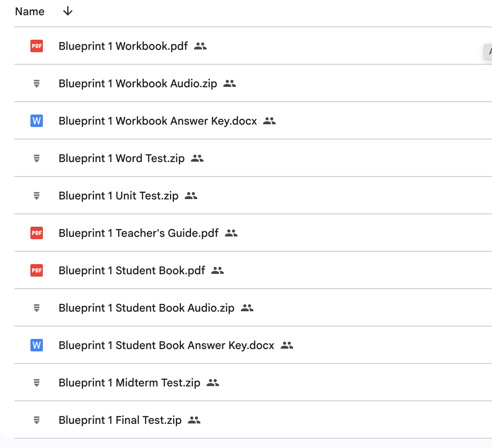Click the zip icon beside Blueprint 1 Word Test
This screenshot has height=448, width=492.
[37, 158]
